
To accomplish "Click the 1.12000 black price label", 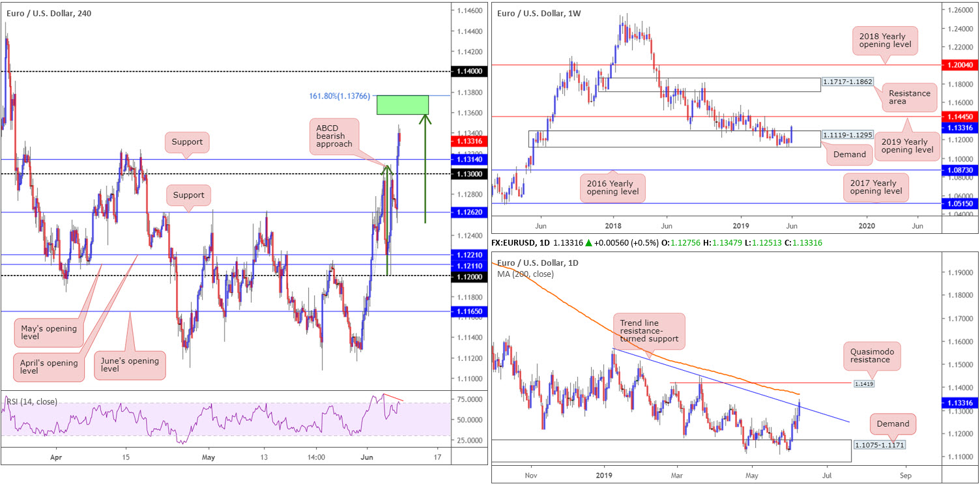I will [x=470, y=276].
